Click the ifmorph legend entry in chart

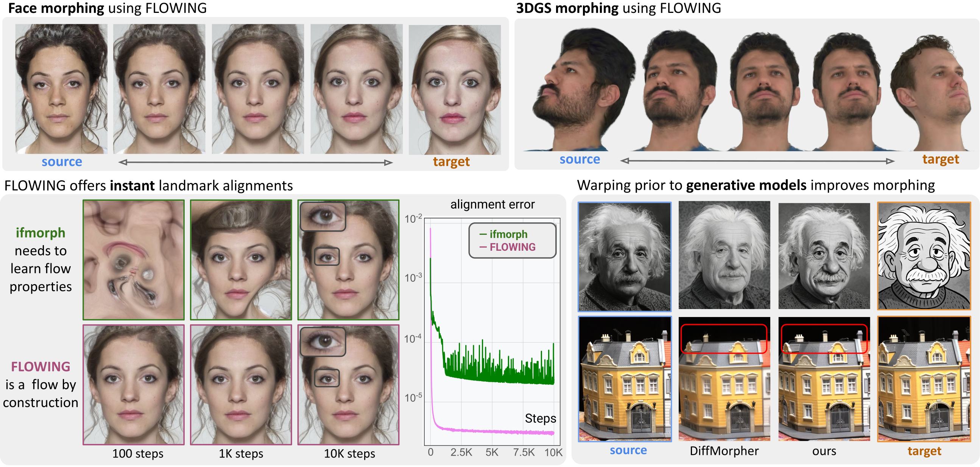508,234
